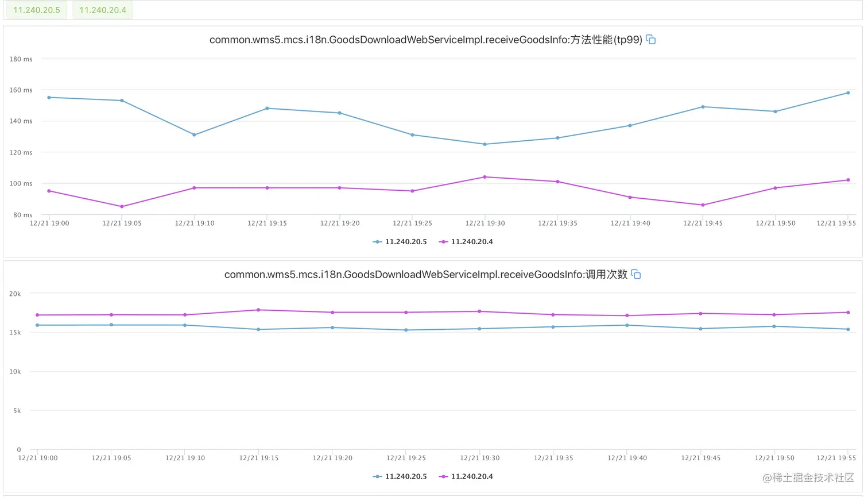Click the tp99 chart title text

(426, 40)
